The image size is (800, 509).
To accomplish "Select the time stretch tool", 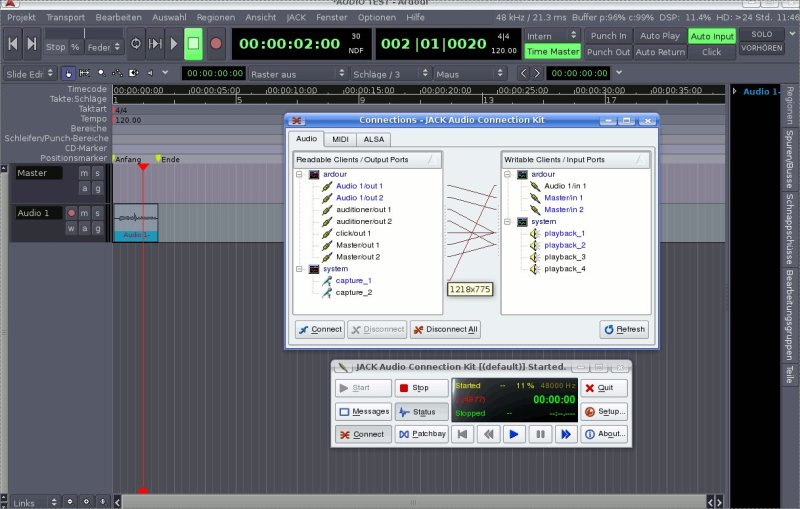I will pyautogui.click(x=134, y=73).
